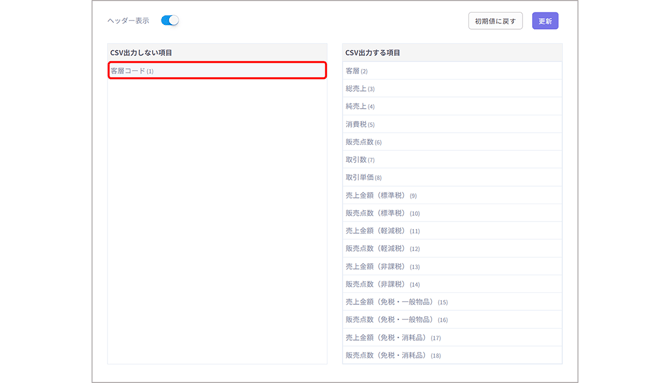Screen dimensions: 670x383
Task: Select 販売点数（免税・消耗品）(18) item
Action: point(452,355)
